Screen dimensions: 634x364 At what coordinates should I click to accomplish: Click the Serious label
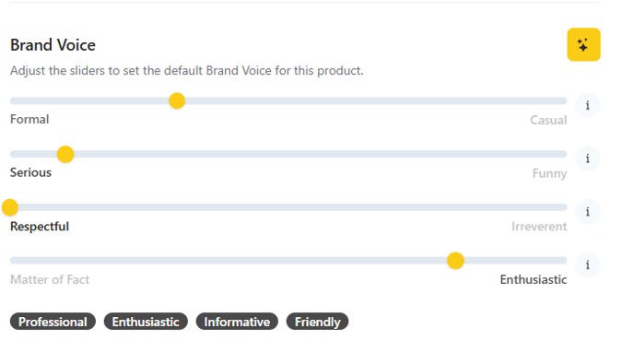click(x=30, y=172)
